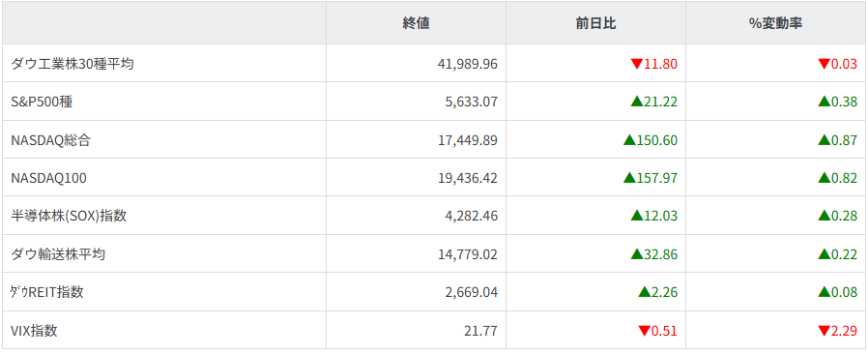Select the S&P500種 row label
868x354 pixels.
[42, 102]
